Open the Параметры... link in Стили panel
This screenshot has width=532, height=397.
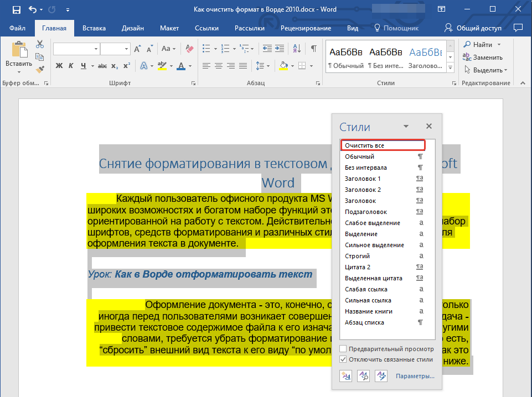pos(415,377)
